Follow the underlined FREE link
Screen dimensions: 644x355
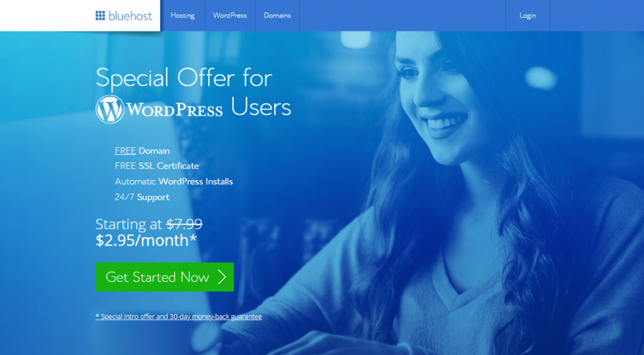pyautogui.click(x=125, y=151)
